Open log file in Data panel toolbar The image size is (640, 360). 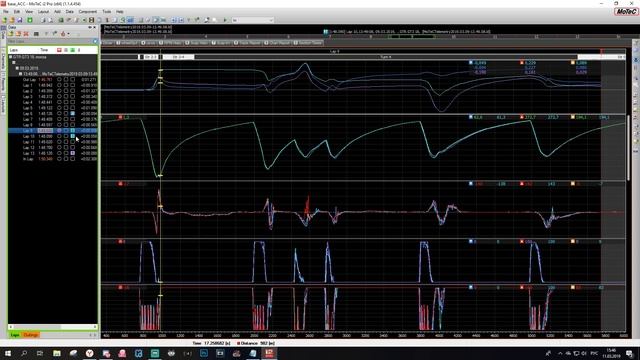(x=11, y=34)
